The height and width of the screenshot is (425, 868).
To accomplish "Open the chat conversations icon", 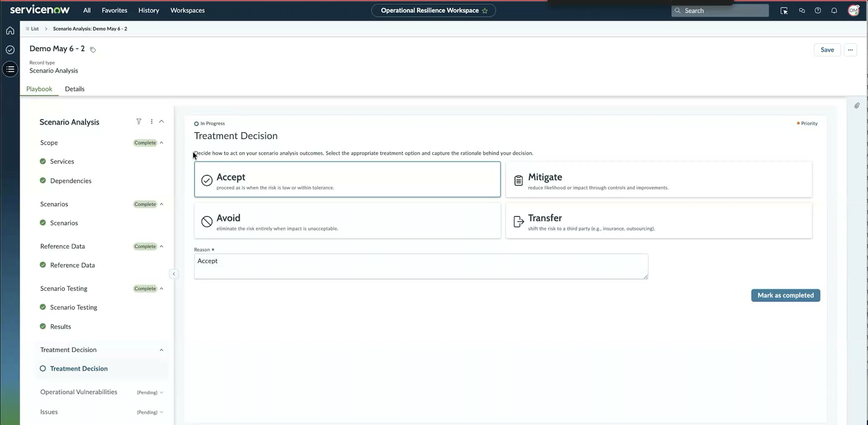I will coord(801,11).
